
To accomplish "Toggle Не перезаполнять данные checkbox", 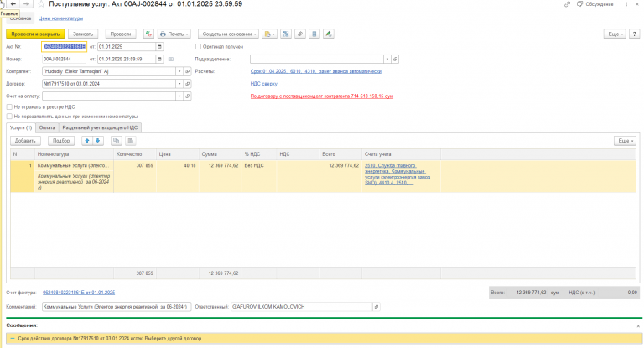I will [9, 117].
